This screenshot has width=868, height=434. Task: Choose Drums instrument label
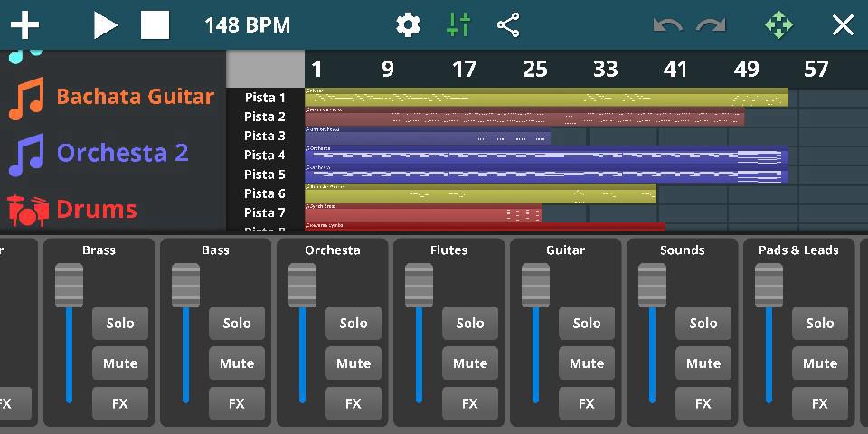point(97,209)
